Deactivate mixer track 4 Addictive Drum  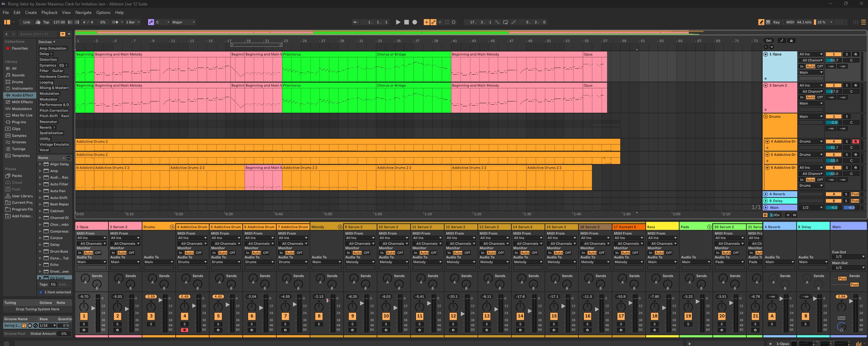tap(185, 316)
